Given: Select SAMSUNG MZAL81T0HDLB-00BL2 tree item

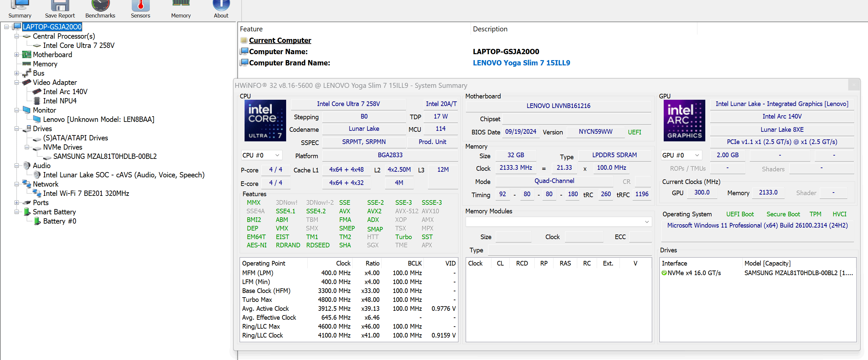Looking at the screenshot, I should (x=105, y=157).
